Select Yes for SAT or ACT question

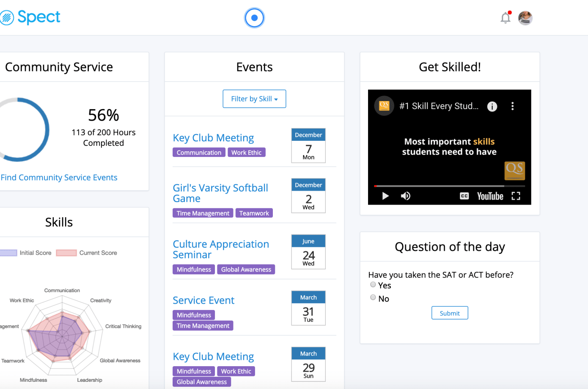coord(373,285)
